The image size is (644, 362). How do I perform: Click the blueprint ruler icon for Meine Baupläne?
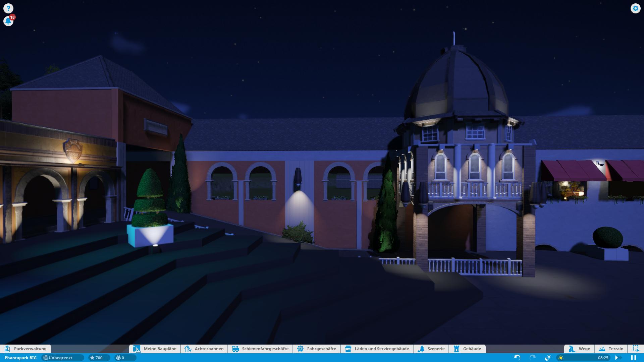137,349
